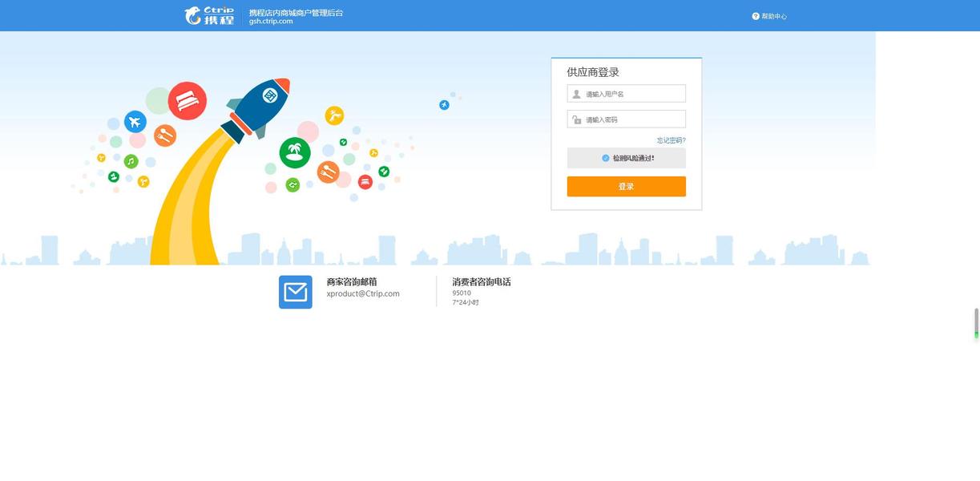980x481 pixels.
Task: Click the blue envelope mail icon
Action: pos(296,292)
